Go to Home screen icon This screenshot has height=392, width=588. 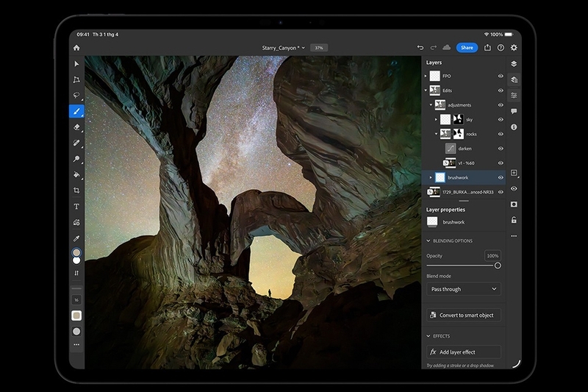(76, 48)
